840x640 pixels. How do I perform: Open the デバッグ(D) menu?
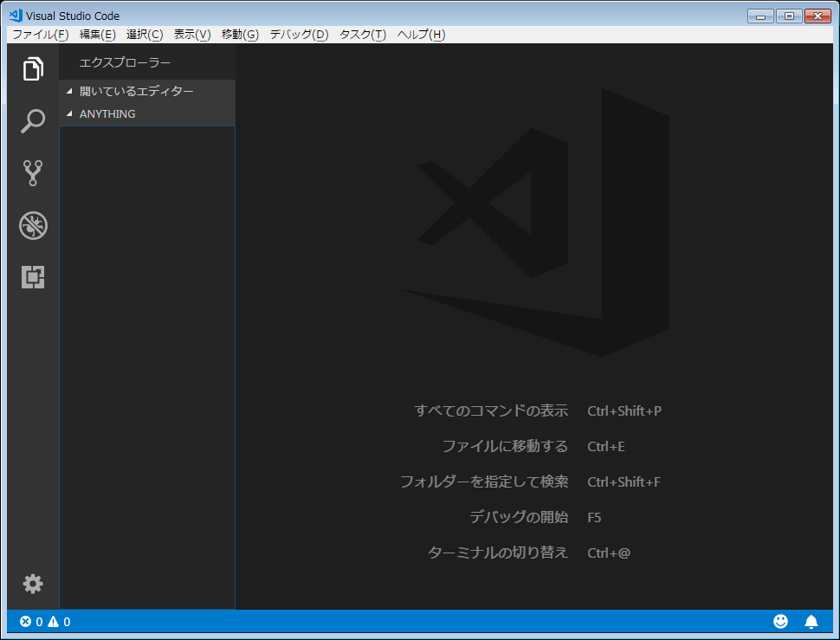click(300, 34)
